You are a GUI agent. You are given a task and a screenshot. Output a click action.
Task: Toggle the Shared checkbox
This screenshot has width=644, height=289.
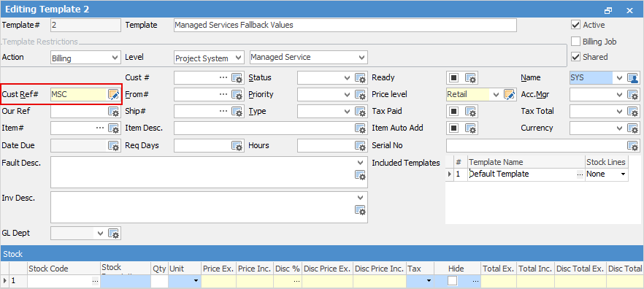coord(575,57)
